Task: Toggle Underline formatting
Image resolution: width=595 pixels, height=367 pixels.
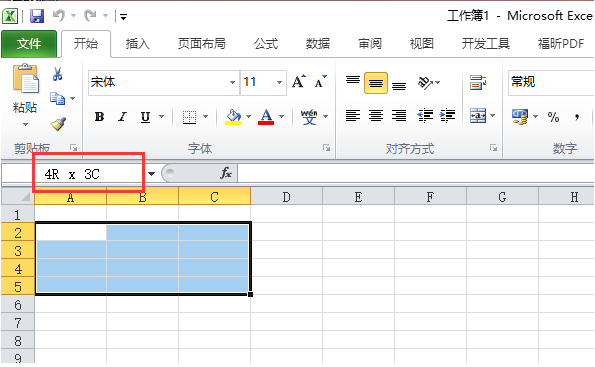Action: (x=145, y=117)
